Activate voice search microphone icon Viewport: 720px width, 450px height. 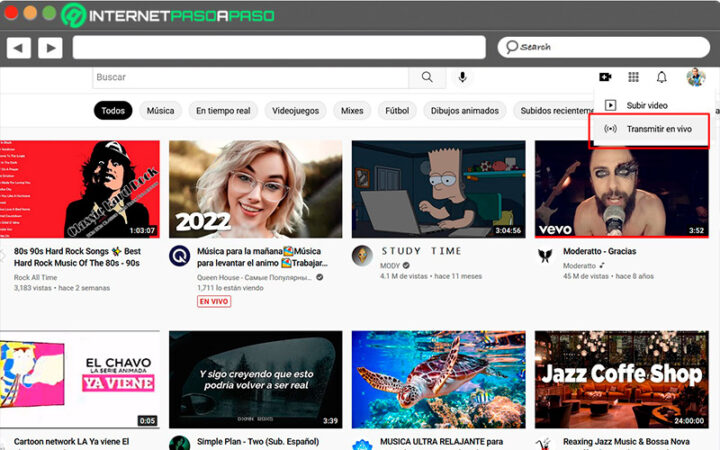click(x=462, y=77)
